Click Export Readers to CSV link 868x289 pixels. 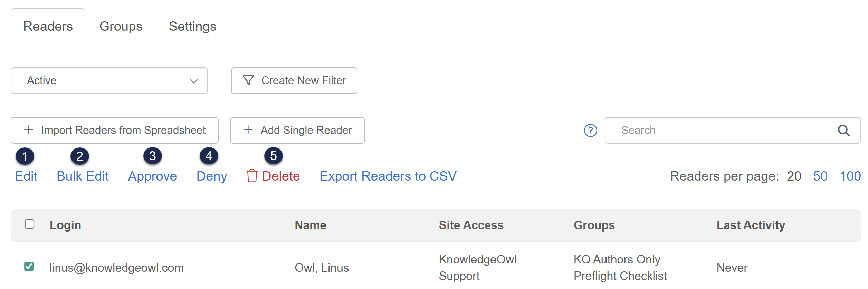point(388,176)
